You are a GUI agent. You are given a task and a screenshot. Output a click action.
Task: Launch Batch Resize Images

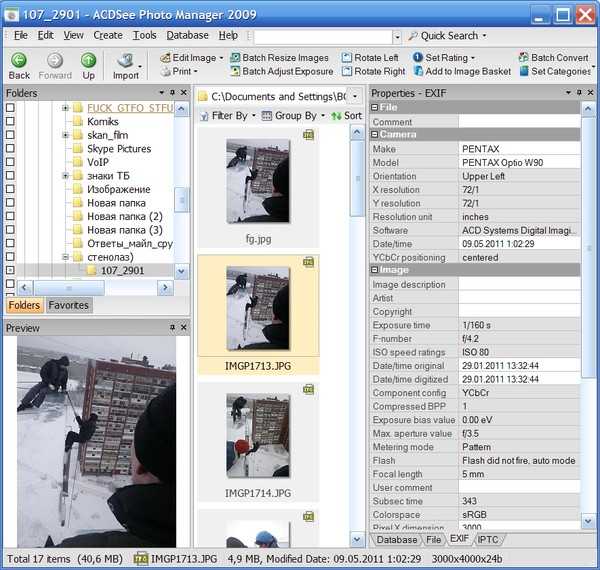coord(279,58)
